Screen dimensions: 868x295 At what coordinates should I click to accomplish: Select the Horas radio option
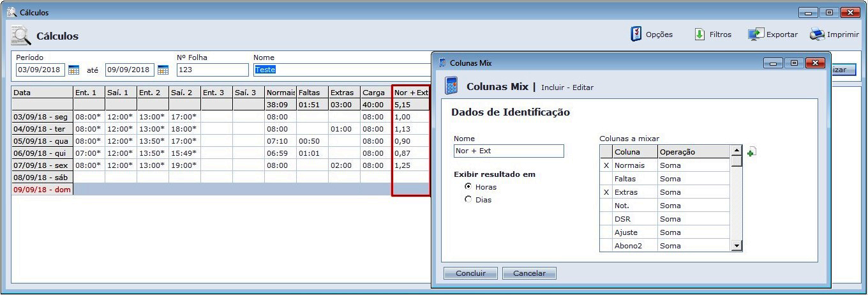tap(468, 186)
